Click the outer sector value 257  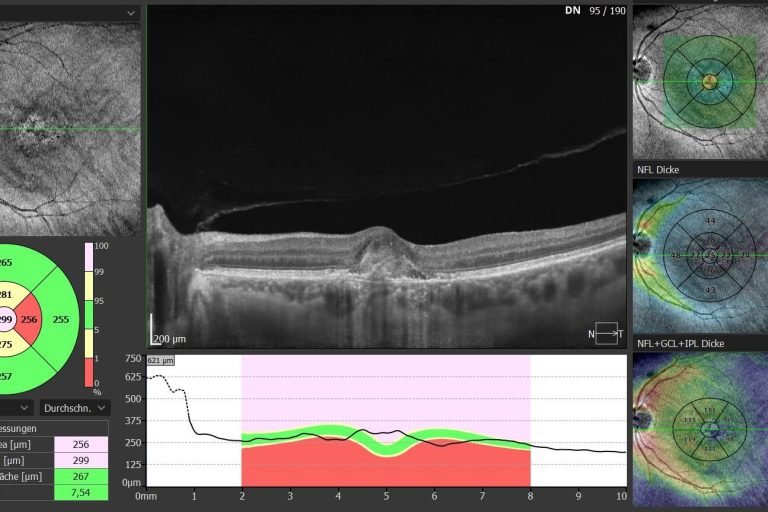pyautogui.click(x=5, y=376)
